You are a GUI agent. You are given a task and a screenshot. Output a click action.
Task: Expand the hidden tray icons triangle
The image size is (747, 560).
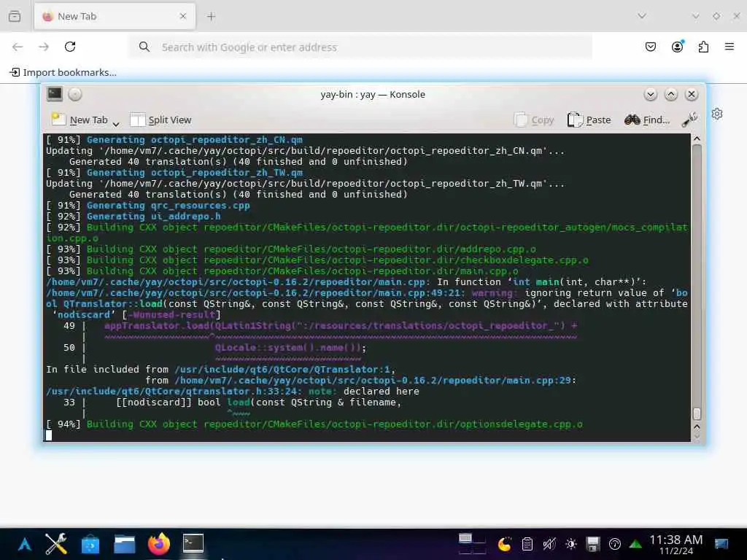tap(635, 544)
